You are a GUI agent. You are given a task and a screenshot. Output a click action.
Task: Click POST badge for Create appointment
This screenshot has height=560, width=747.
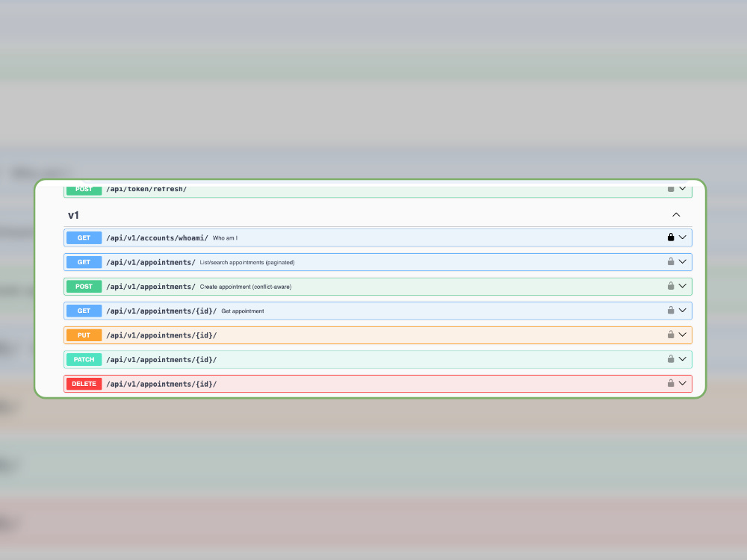pos(84,286)
